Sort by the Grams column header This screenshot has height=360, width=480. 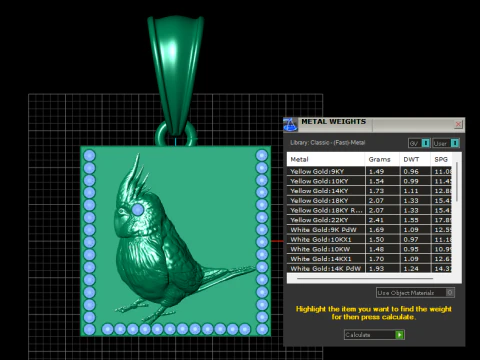(382, 159)
